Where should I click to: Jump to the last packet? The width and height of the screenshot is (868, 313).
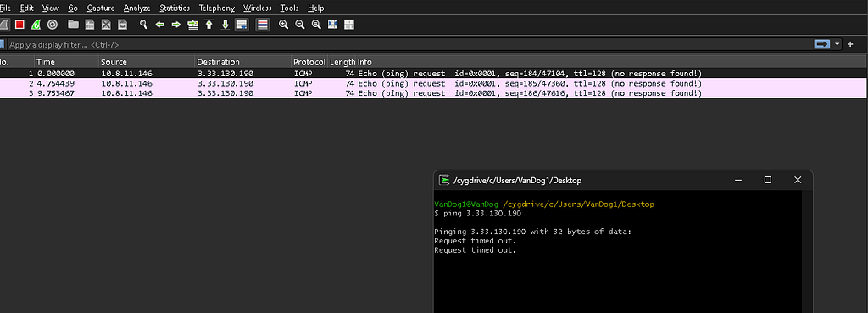(225, 25)
